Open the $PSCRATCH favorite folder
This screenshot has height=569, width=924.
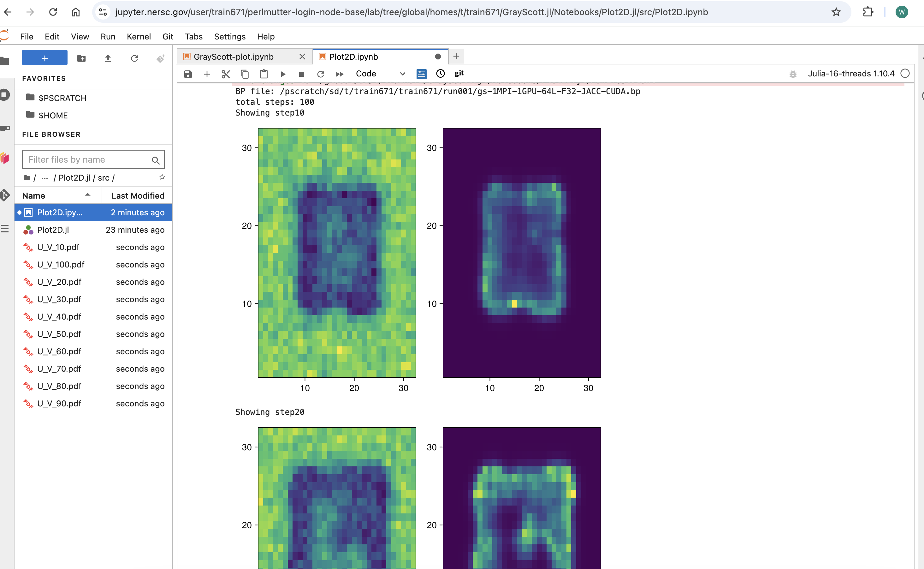tap(56, 98)
